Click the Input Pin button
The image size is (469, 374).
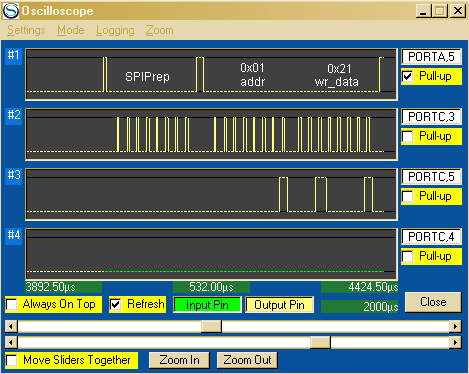(x=207, y=305)
